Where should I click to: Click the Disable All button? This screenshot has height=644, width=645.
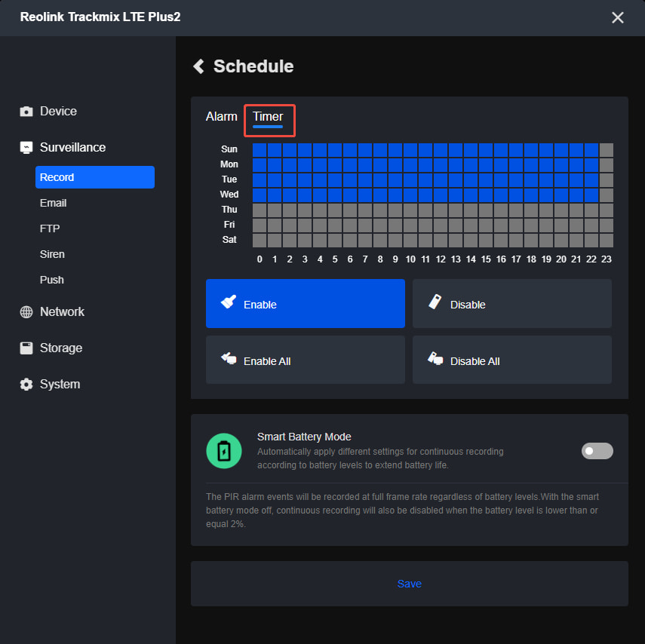point(511,360)
